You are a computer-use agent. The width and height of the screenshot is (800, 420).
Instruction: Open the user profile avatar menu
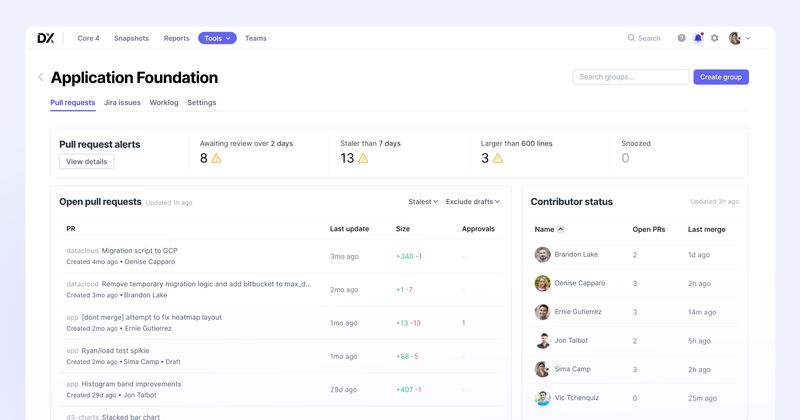pyautogui.click(x=738, y=38)
